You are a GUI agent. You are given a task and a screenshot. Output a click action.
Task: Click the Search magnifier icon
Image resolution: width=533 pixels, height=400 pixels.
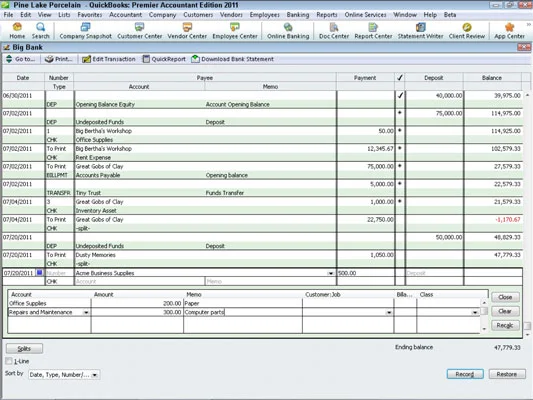point(40,31)
